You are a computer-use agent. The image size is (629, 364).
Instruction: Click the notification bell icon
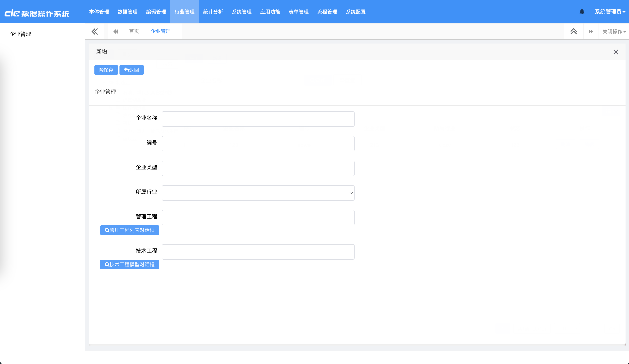click(582, 12)
